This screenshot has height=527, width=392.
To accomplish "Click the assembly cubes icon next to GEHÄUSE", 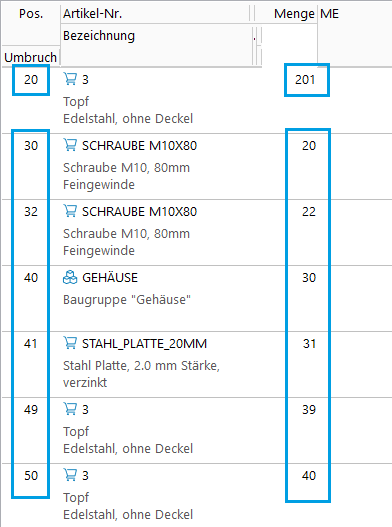I will point(70,278).
